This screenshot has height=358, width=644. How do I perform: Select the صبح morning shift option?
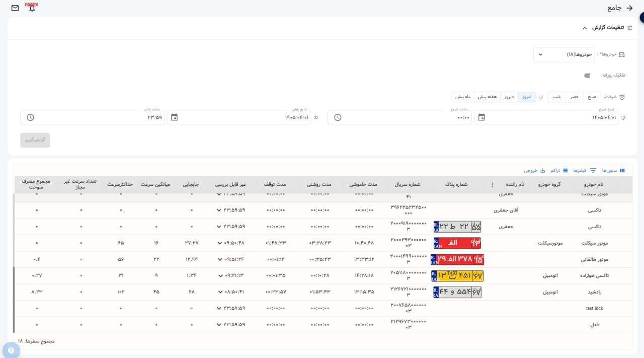[x=592, y=97]
